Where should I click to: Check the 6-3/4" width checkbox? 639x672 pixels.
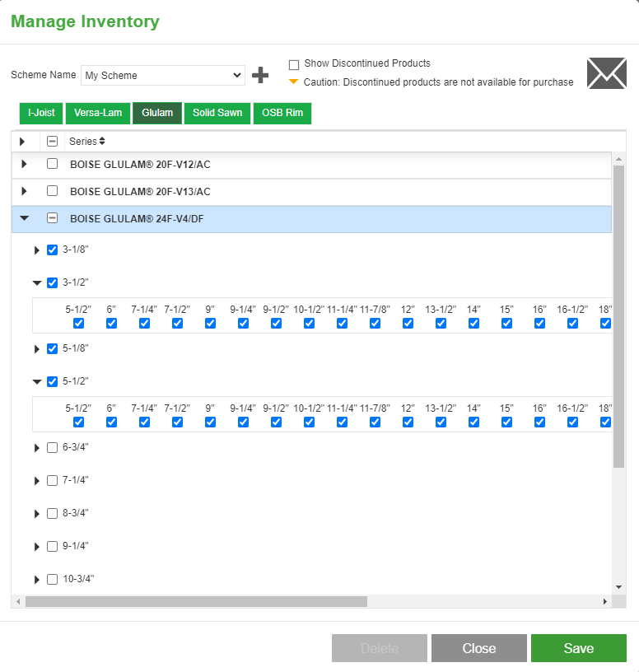(x=52, y=447)
